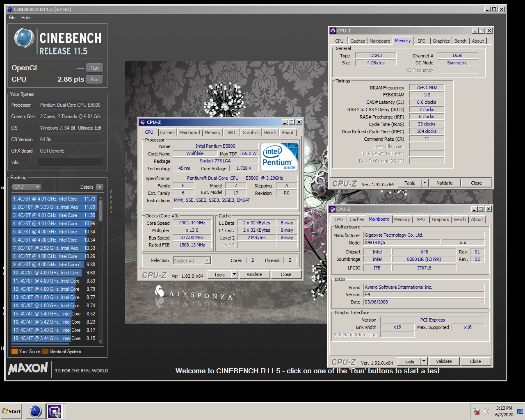Expand Tools dropdown arrow in Mainboard CPU-Z

coord(424,361)
